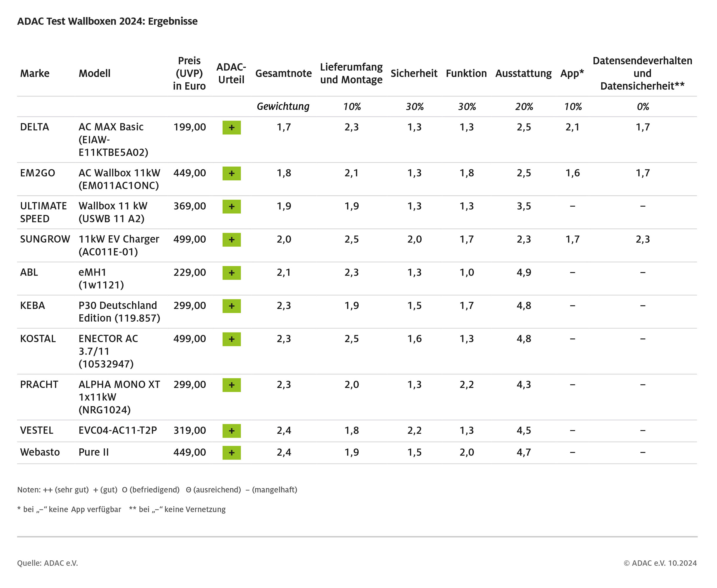The width and height of the screenshot is (717, 588).
Task: Select the brand cell 'VESTEL'
Action: coord(36,430)
